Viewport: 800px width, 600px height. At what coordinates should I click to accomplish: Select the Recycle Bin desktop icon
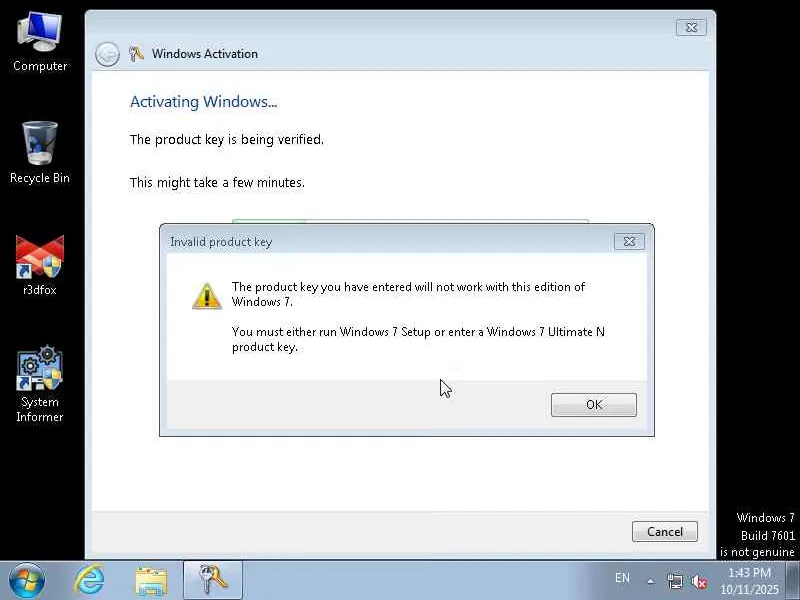coord(40,153)
